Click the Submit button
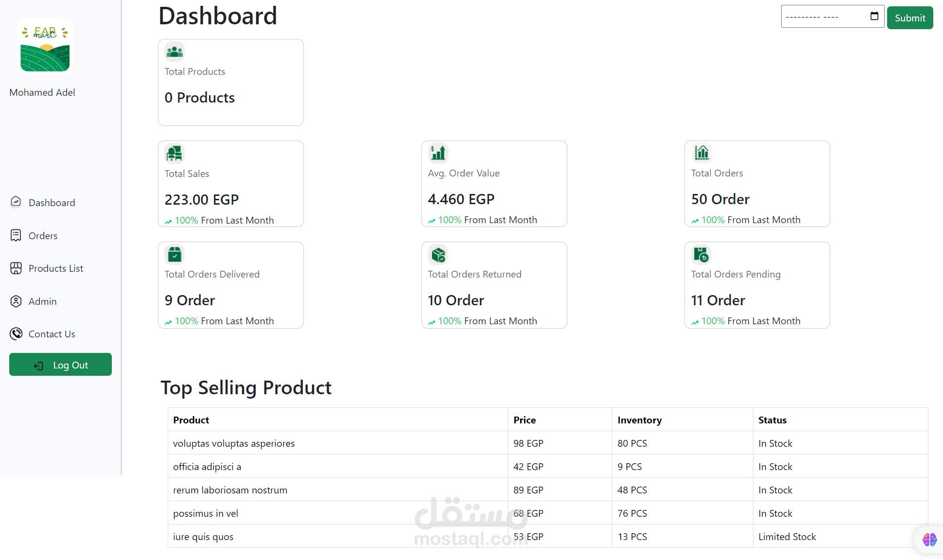This screenshot has height=560, width=943. [x=909, y=18]
